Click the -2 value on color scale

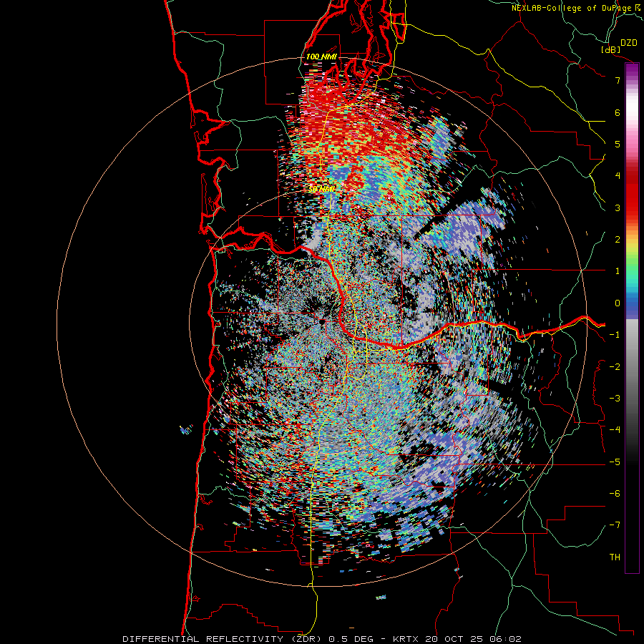(x=615, y=367)
